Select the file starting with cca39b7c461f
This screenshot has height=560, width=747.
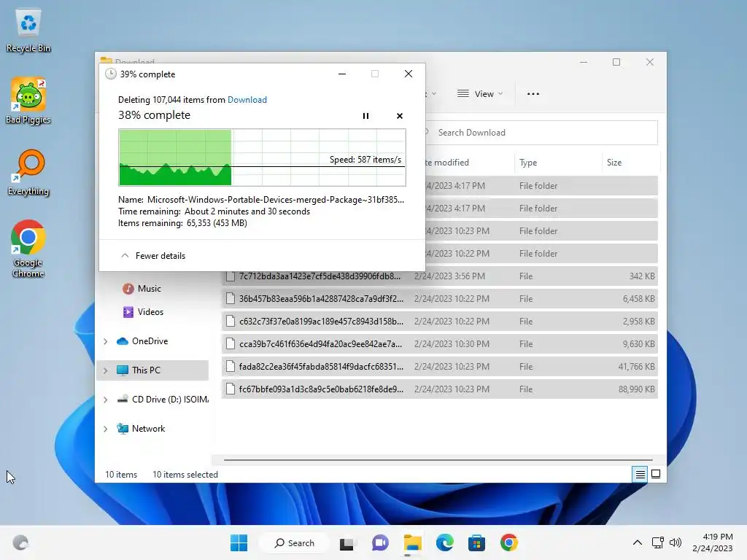point(440,344)
